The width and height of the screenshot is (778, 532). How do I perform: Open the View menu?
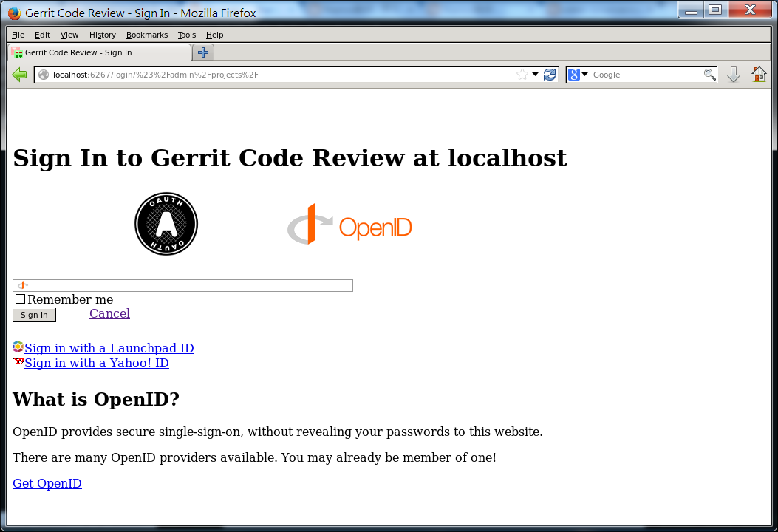pos(69,35)
